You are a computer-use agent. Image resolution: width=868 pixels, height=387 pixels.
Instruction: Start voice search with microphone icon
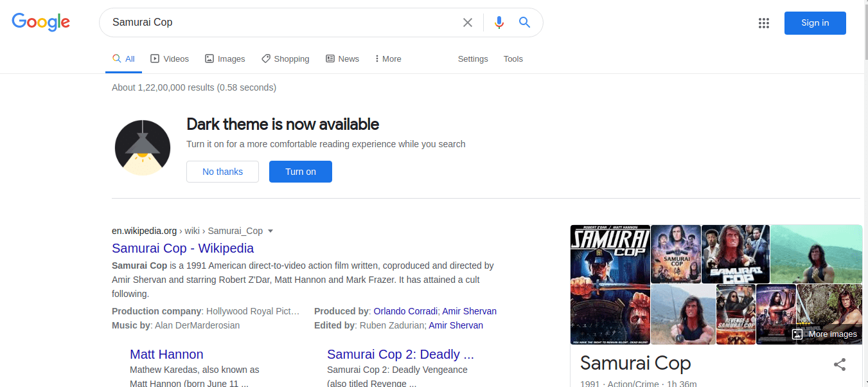tap(499, 22)
